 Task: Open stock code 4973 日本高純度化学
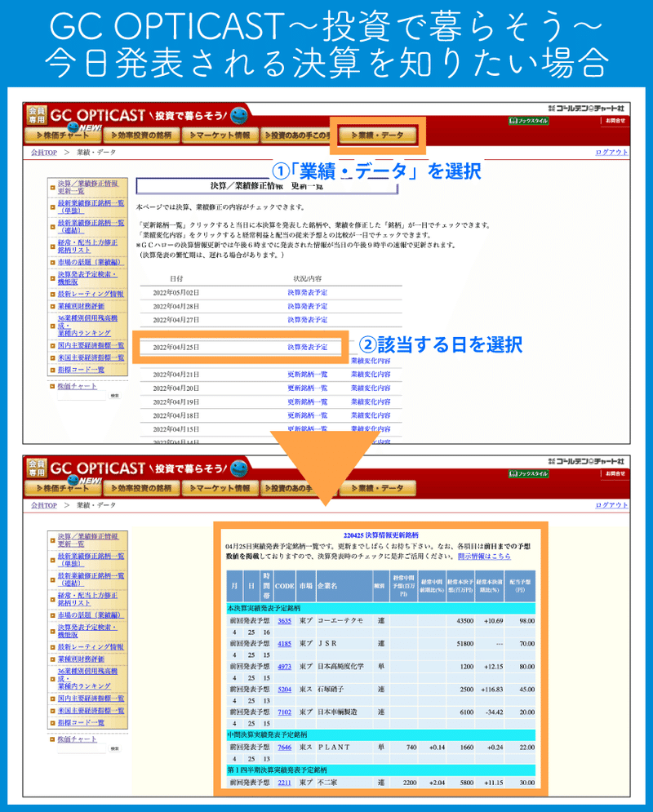[284, 667]
